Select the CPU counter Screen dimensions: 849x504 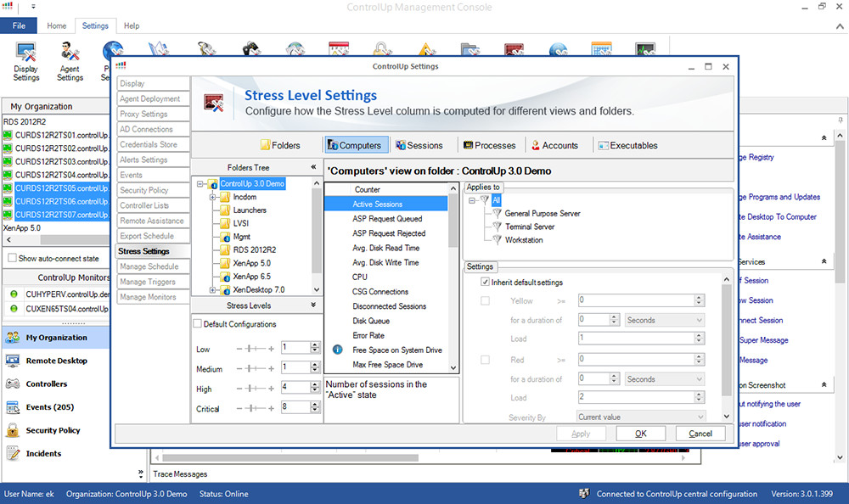pos(386,277)
